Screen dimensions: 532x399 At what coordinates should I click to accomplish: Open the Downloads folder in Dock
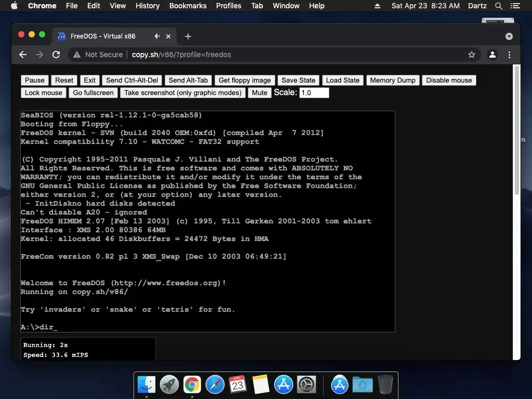coord(362,385)
